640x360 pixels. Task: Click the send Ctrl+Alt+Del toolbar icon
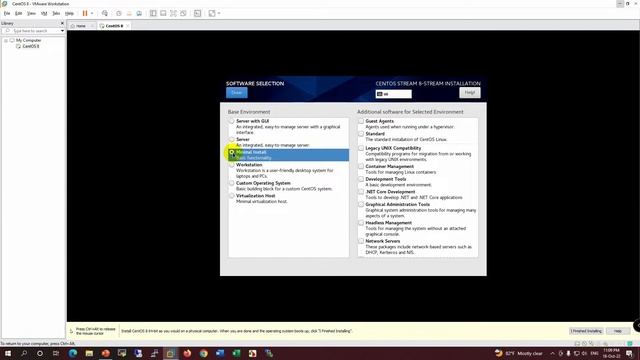pyautogui.click(x=105, y=13)
